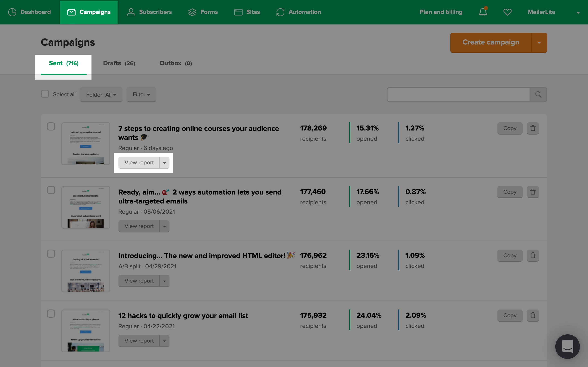This screenshot has height=367, width=588.
Task: Switch to the Drafts tab
Action: pyautogui.click(x=119, y=63)
